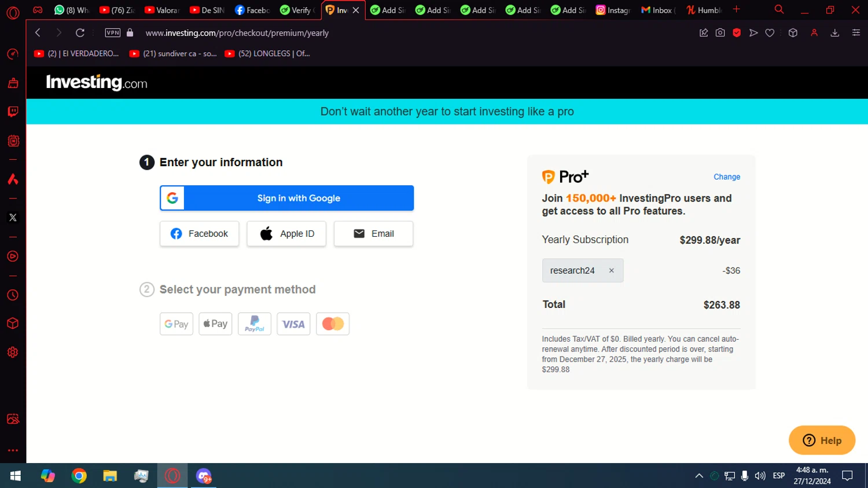Open the notifications action center
Image resolution: width=868 pixels, height=488 pixels.
click(x=847, y=476)
